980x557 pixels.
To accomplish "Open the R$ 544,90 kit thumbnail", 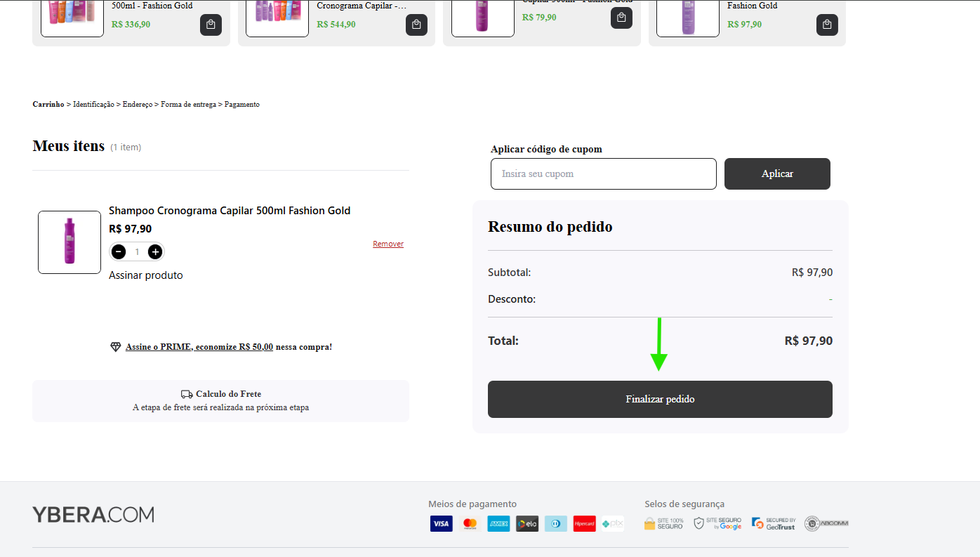I will (x=277, y=17).
